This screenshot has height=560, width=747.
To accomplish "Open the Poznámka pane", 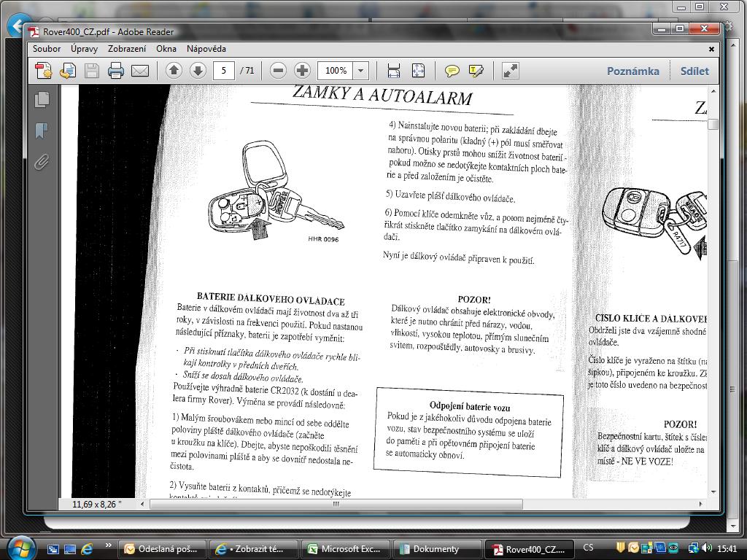I will (x=632, y=71).
